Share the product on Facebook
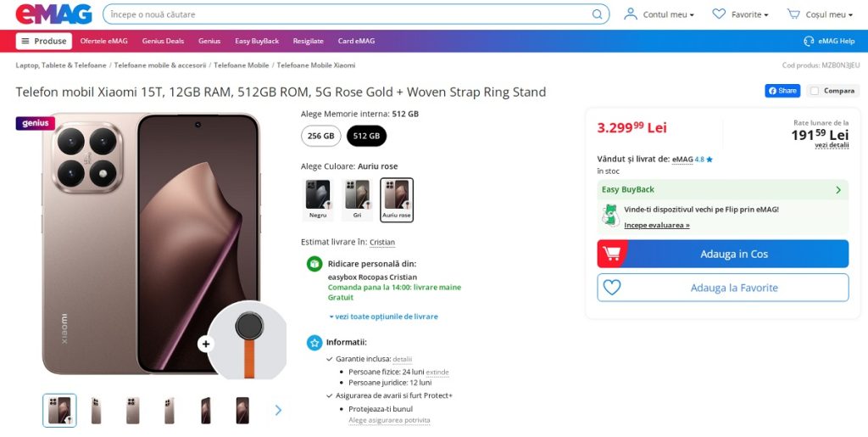868x437 pixels. pyautogui.click(x=782, y=91)
